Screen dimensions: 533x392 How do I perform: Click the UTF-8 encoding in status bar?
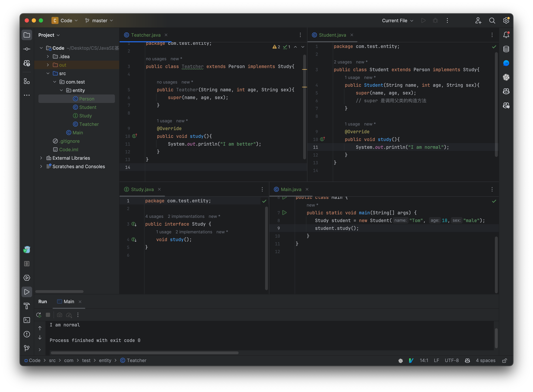pyautogui.click(x=451, y=360)
